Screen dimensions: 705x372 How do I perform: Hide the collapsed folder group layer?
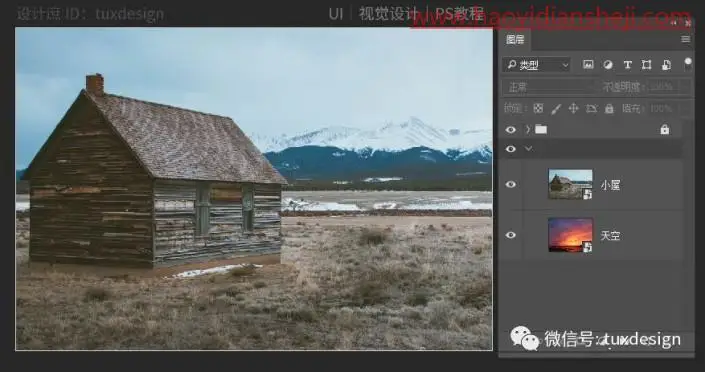[x=510, y=130]
